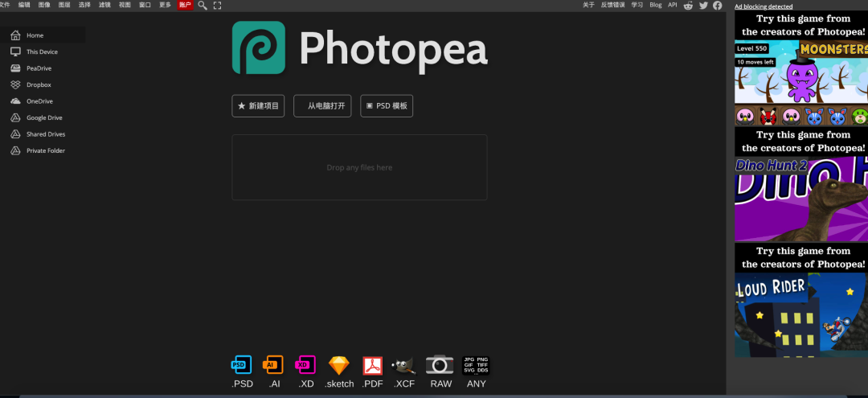Open the 选择 (Select) menu
The width and height of the screenshot is (868, 398).
[84, 5]
